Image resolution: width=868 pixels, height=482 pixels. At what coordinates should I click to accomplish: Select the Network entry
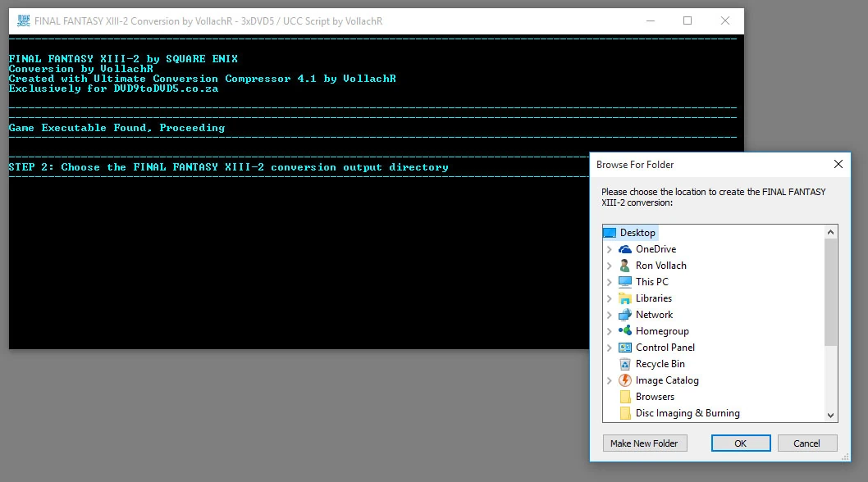click(655, 314)
